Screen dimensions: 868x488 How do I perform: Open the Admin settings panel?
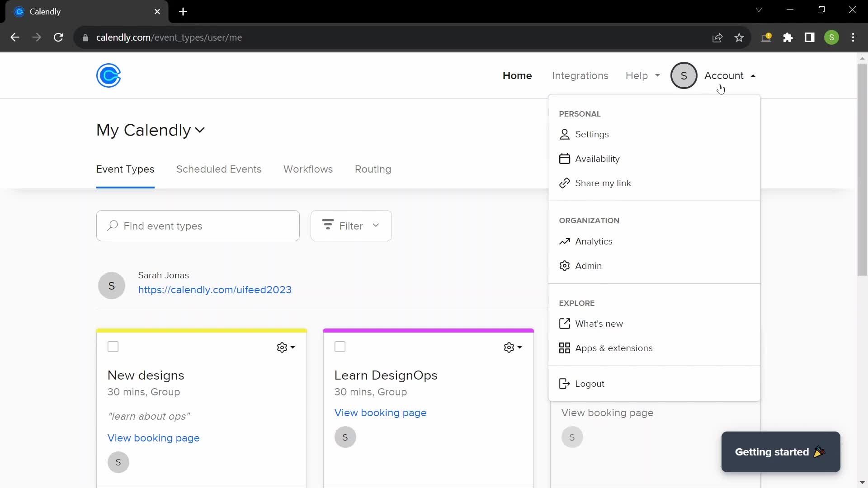pos(589,265)
